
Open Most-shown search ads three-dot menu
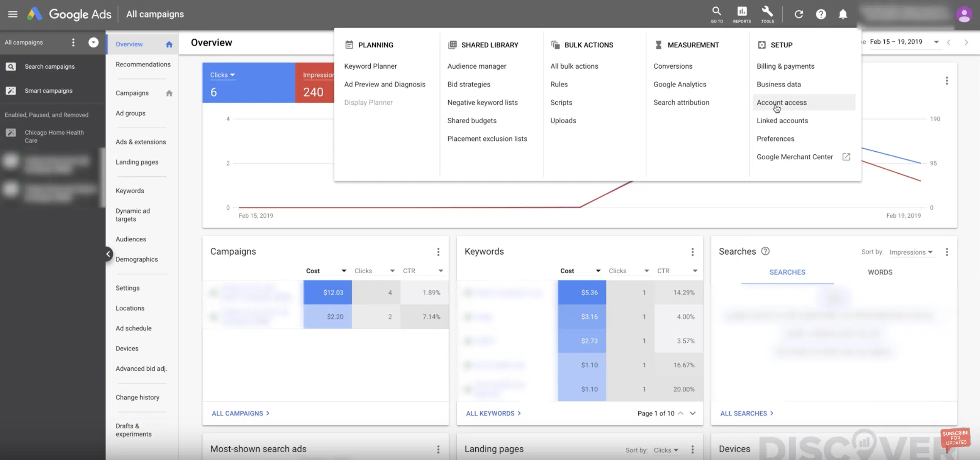coord(438,449)
